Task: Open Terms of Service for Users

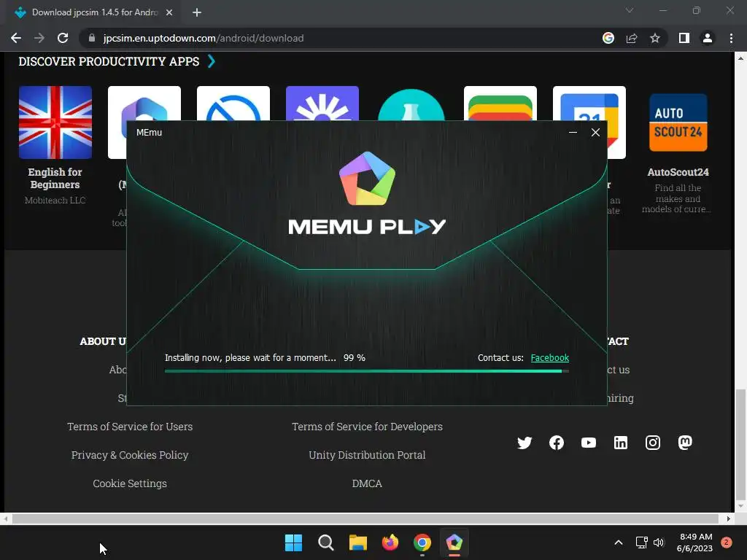Action: point(130,427)
